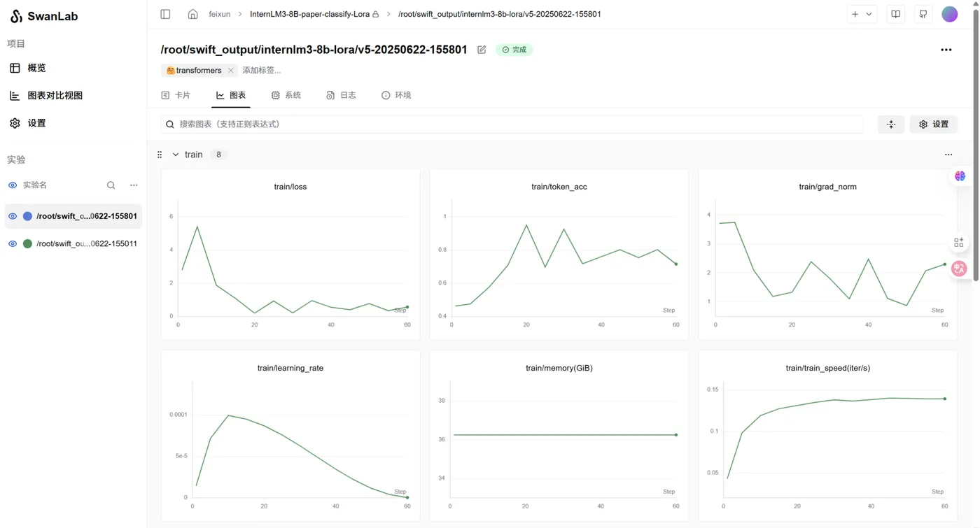Go to the home icon in breadcrumb

tap(192, 14)
